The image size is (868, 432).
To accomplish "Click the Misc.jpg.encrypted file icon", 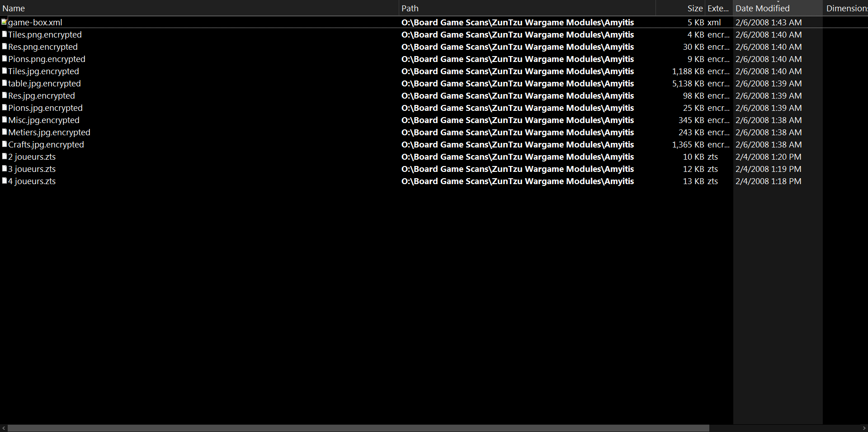I will click(x=4, y=119).
